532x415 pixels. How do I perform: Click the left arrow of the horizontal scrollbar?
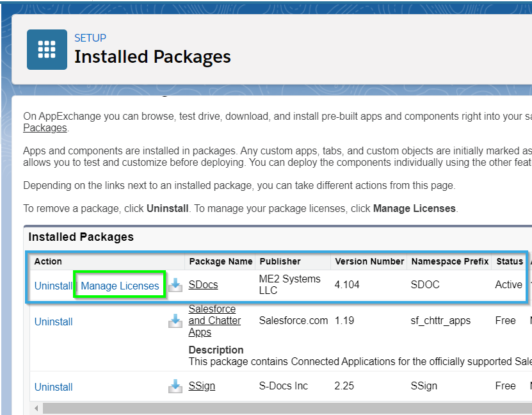tap(36, 408)
